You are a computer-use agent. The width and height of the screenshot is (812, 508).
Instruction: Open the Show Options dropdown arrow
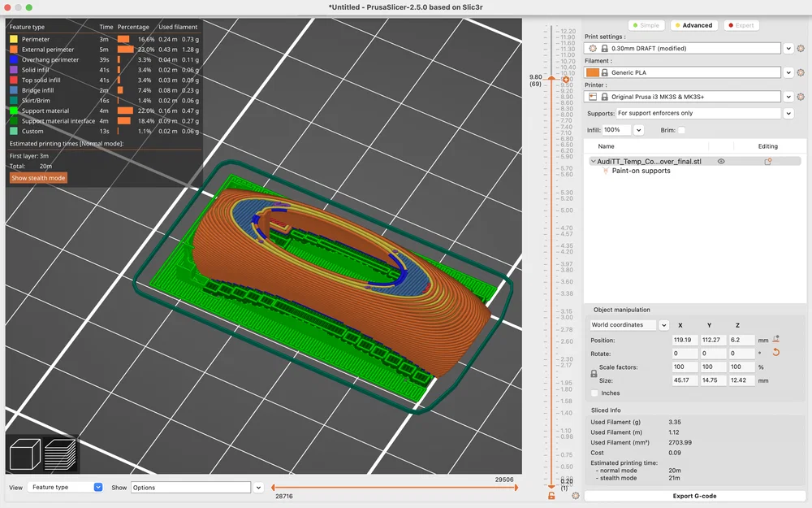click(x=258, y=487)
